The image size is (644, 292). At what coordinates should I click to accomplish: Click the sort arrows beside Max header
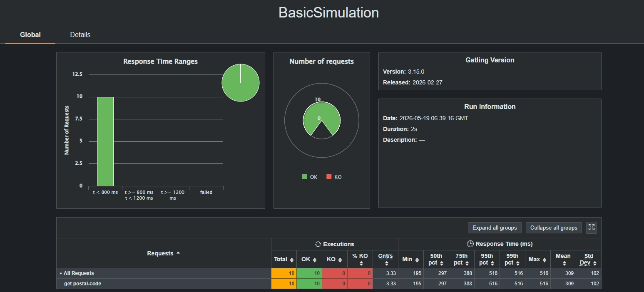544,260
